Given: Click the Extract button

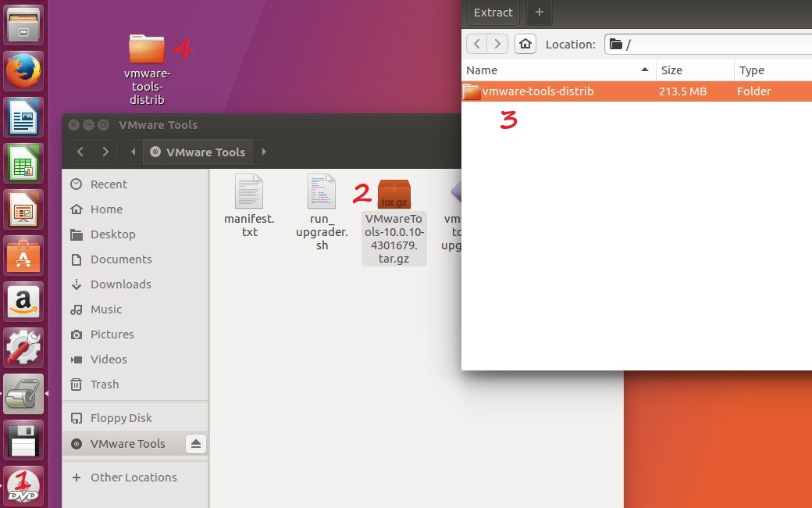Looking at the screenshot, I should (x=493, y=13).
